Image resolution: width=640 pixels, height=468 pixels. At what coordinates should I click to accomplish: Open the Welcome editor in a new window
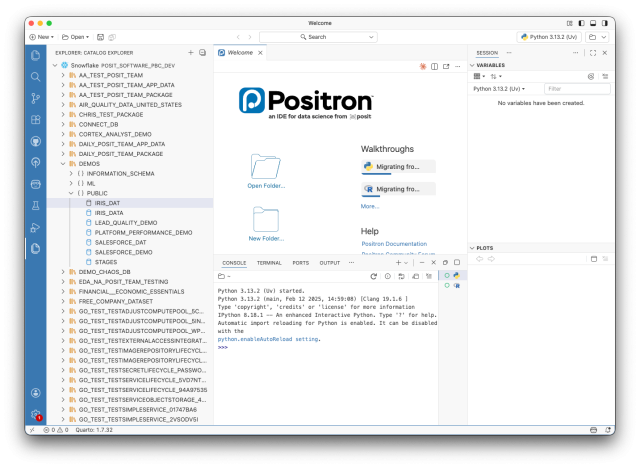[446, 66]
